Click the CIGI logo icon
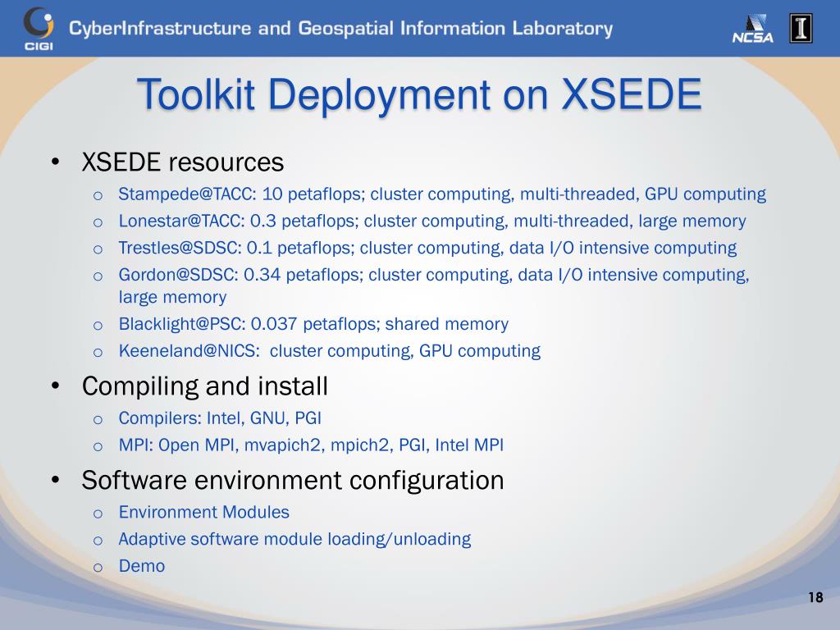The height and width of the screenshot is (630, 840). point(39,29)
